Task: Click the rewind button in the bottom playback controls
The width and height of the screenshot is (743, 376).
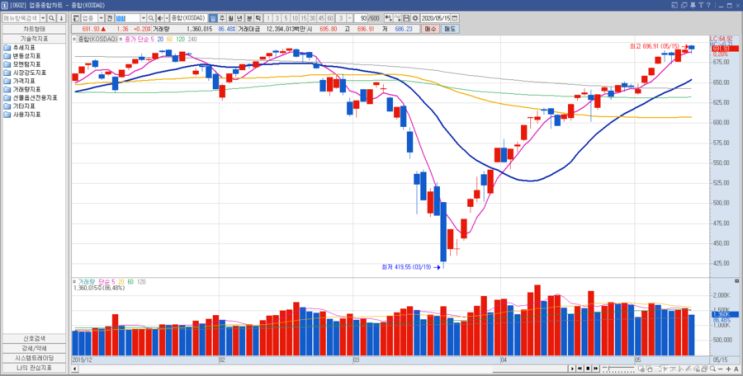Action: click(580, 368)
